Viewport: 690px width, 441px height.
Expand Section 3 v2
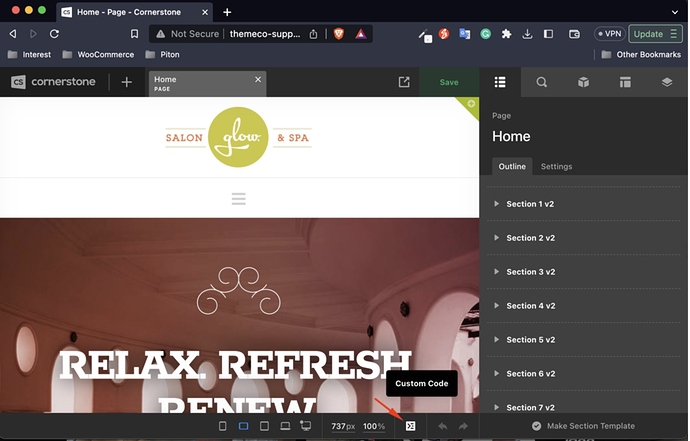[x=496, y=272]
